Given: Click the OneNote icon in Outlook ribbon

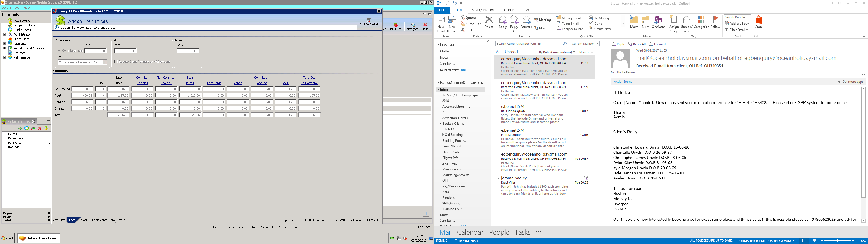Looking at the screenshot, I should pyautogui.click(x=658, y=20).
